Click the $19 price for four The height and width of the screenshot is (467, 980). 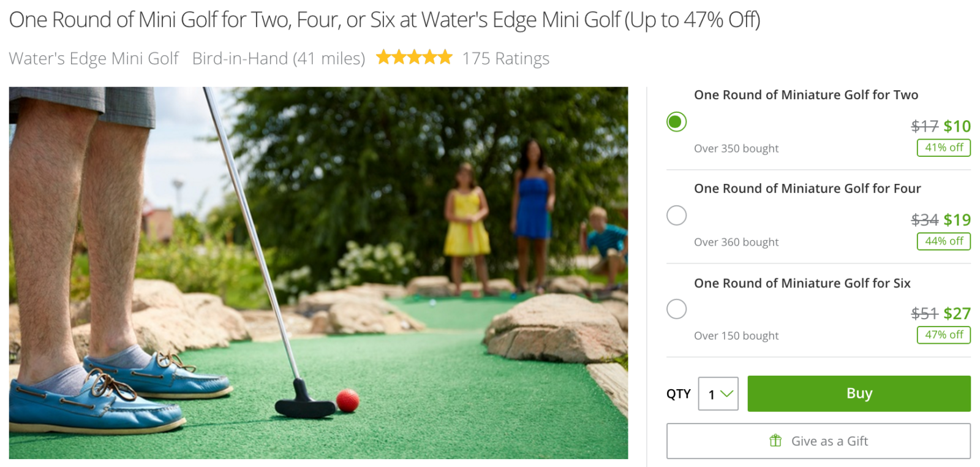click(x=957, y=220)
